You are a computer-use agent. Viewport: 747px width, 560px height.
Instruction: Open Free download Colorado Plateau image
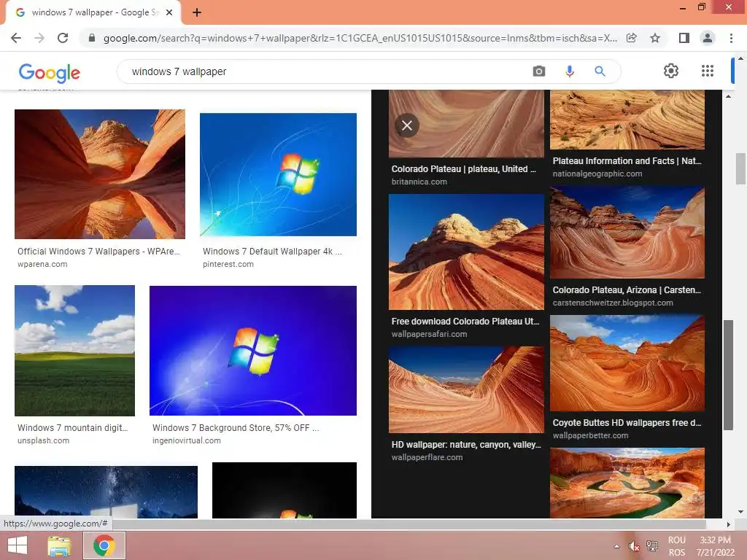click(x=466, y=252)
